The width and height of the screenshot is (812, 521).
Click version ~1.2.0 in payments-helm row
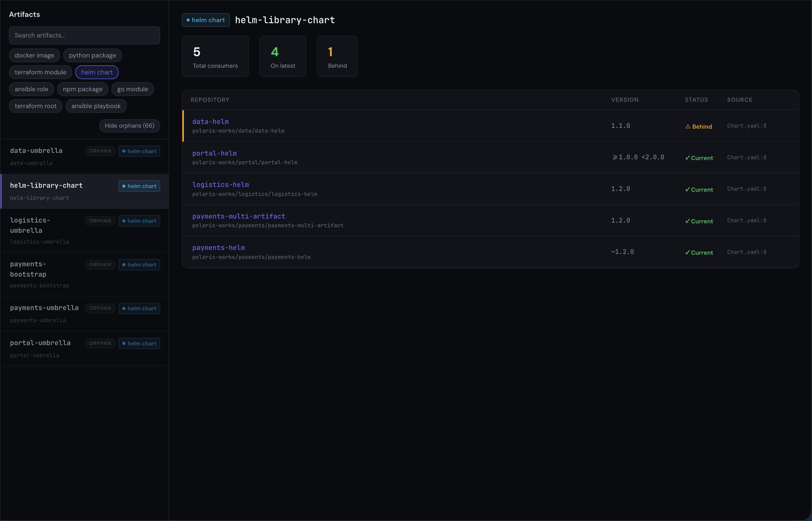622,252
